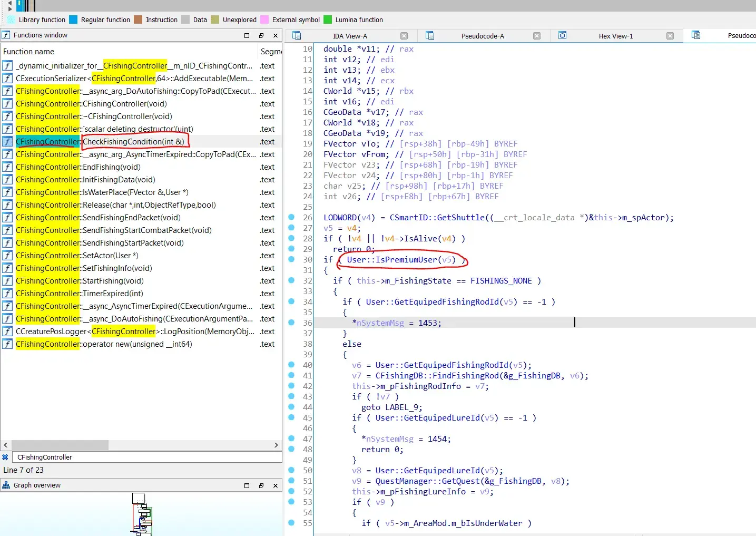This screenshot has width=756, height=536.
Task: Maximize the Graph overview panel
Action: tap(247, 485)
